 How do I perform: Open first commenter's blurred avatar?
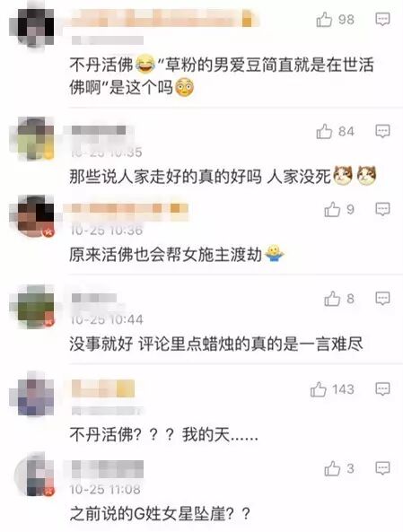pyautogui.click(x=31, y=27)
